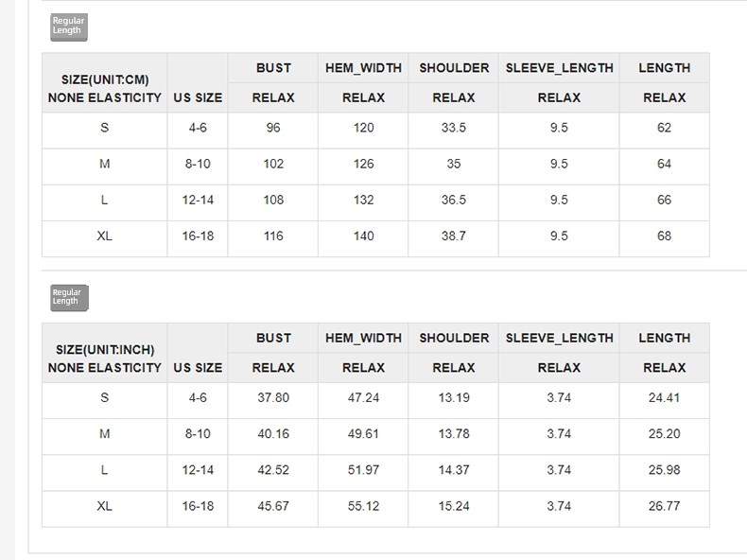This screenshot has width=747, height=560.
Task: Click the Regular Length badge above CM table
Action: 69,27
